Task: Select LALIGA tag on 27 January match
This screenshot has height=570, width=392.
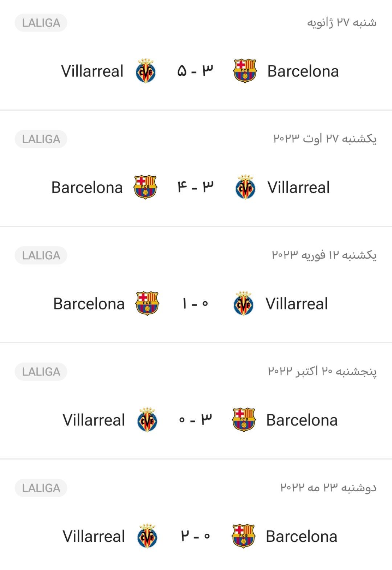Action: pos(41,23)
